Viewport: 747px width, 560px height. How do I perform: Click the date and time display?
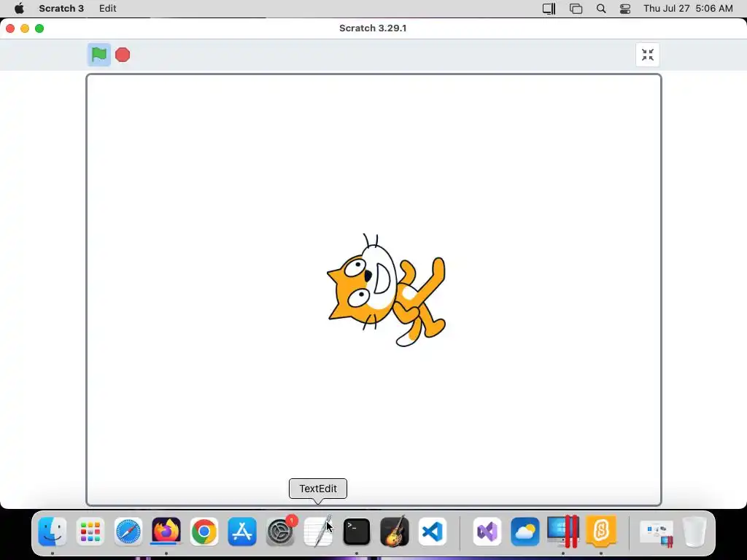(688, 9)
